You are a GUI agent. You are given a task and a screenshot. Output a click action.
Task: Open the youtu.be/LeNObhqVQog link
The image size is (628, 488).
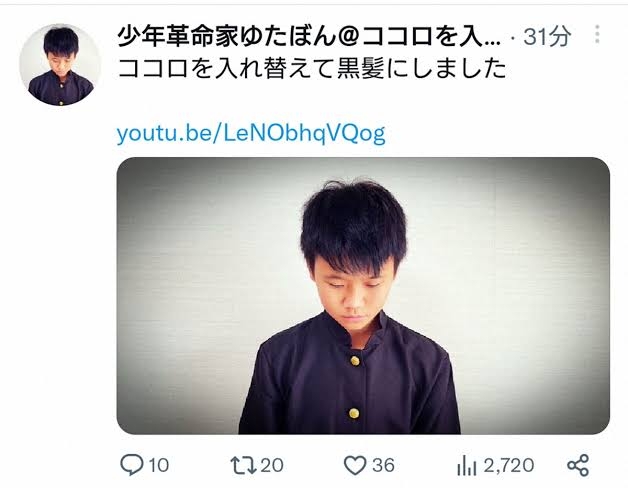click(251, 133)
